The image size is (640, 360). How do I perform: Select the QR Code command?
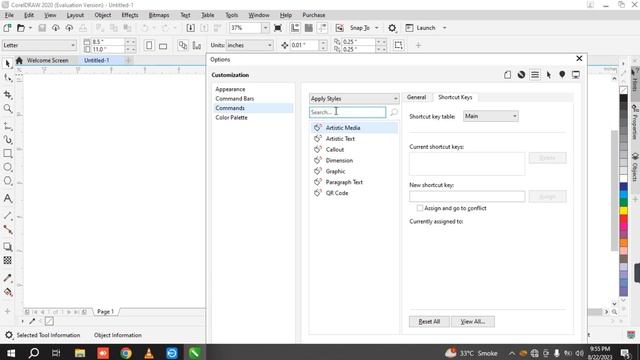tap(337, 193)
